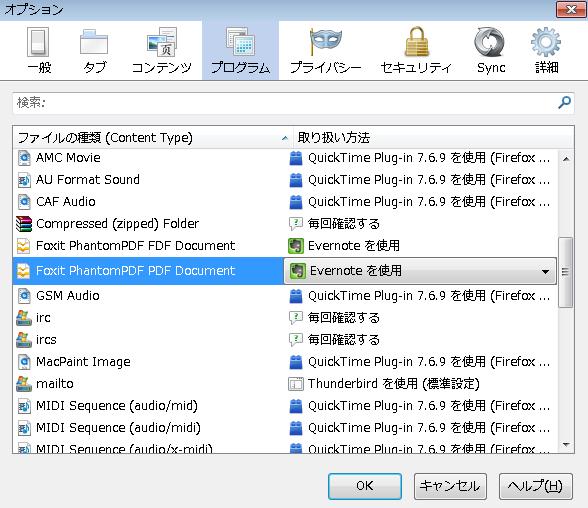Image resolution: width=588 pixels, height=508 pixels.
Task: Select the mailto content type row
Action: coord(285,384)
